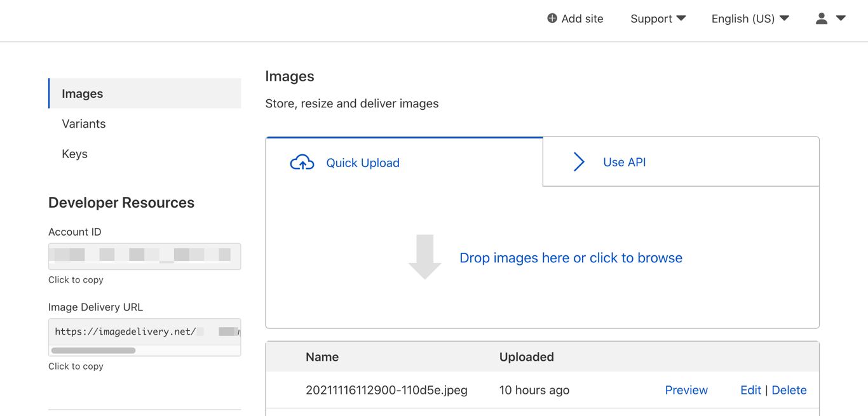Click the user profile icon
The width and height of the screenshot is (868, 416).
click(x=822, y=18)
